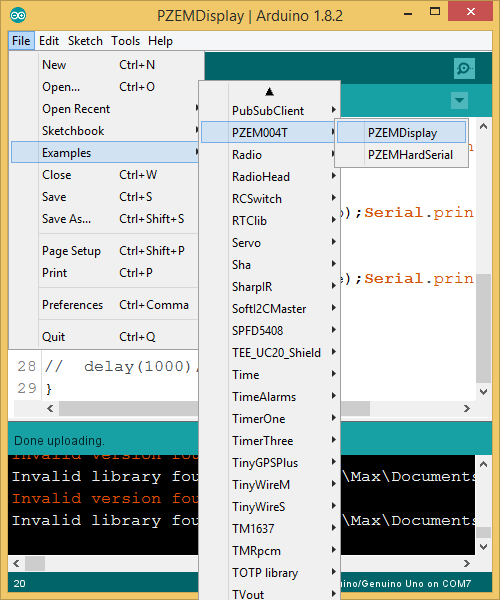The height and width of the screenshot is (600, 500).
Task: Expand TinyWireS examples submenu
Action: tap(269, 507)
